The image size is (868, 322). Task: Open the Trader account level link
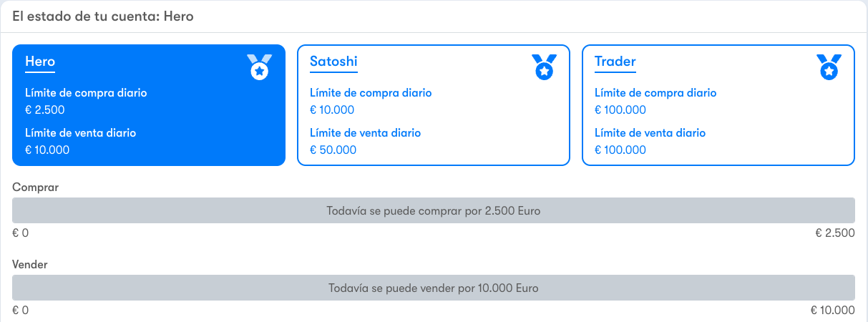615,62
